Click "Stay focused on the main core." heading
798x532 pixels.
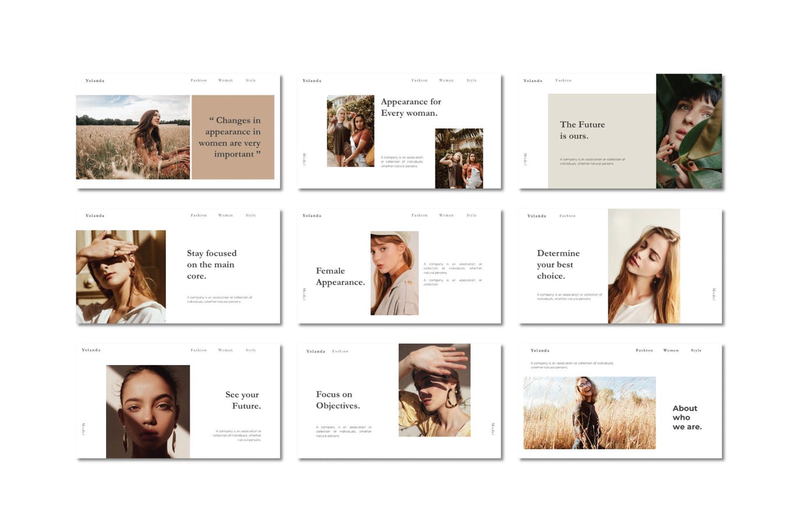tap(211, 264)
